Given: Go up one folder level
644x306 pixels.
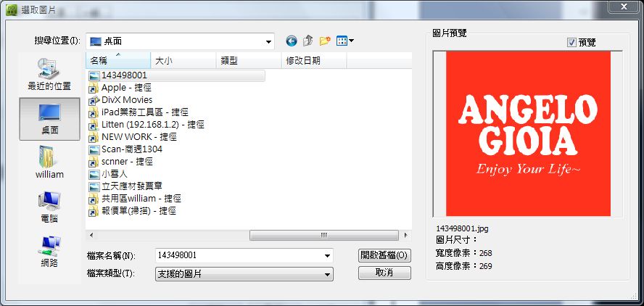Looking at the screenshot, I should [308, 41].
